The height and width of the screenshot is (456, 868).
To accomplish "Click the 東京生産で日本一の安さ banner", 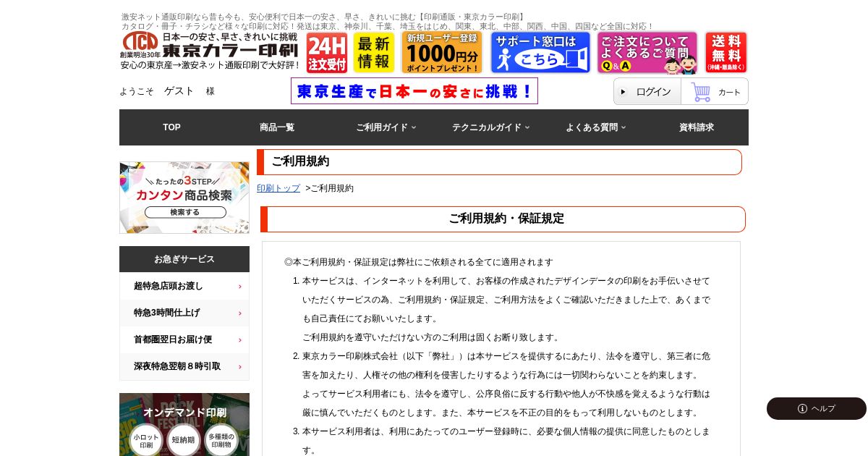I will pos(414,91).
